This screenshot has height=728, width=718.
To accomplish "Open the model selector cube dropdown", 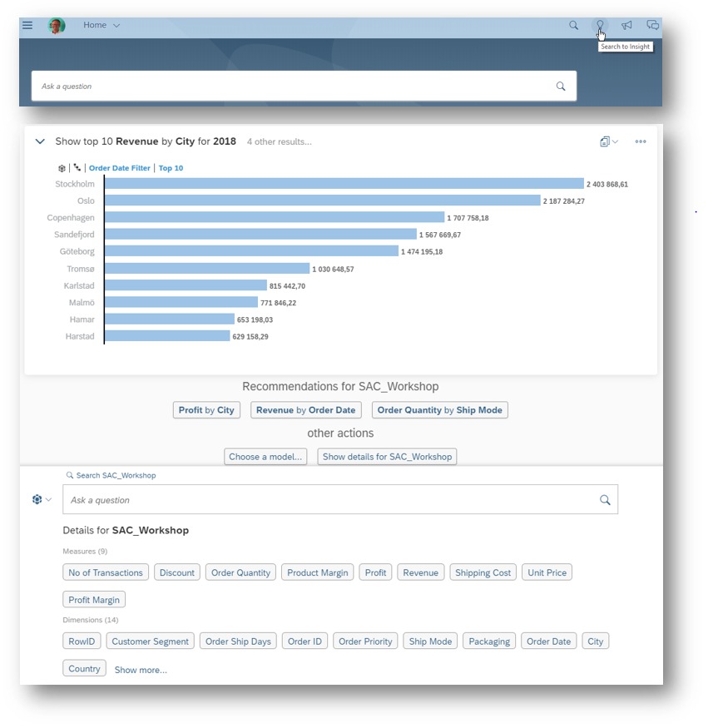I will click(42, 500).
